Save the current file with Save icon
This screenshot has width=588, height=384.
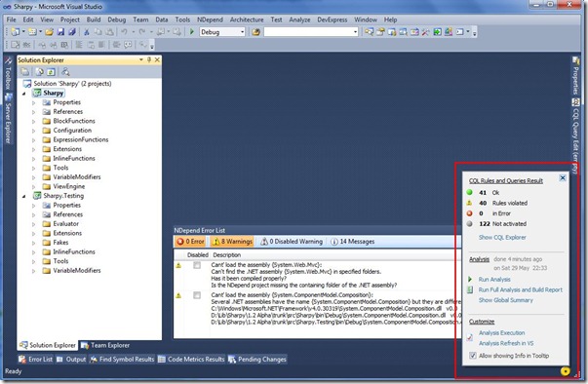(x=60, y=32)
